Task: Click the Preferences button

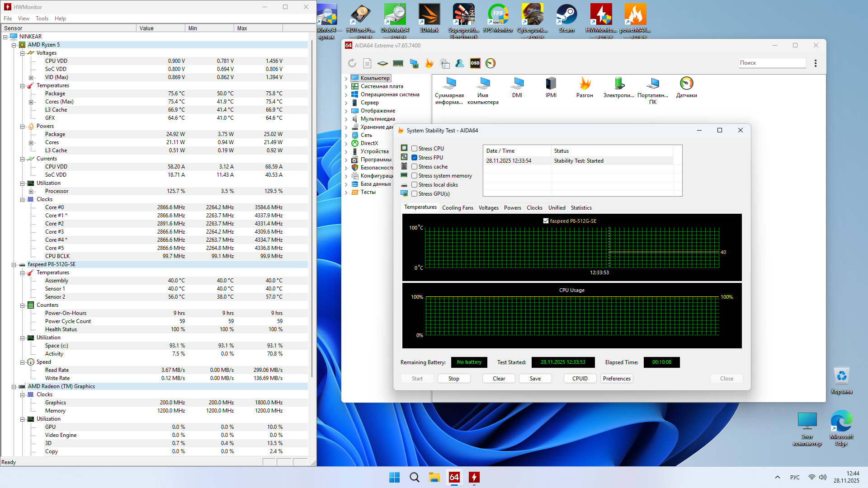Action: [617, 379]
